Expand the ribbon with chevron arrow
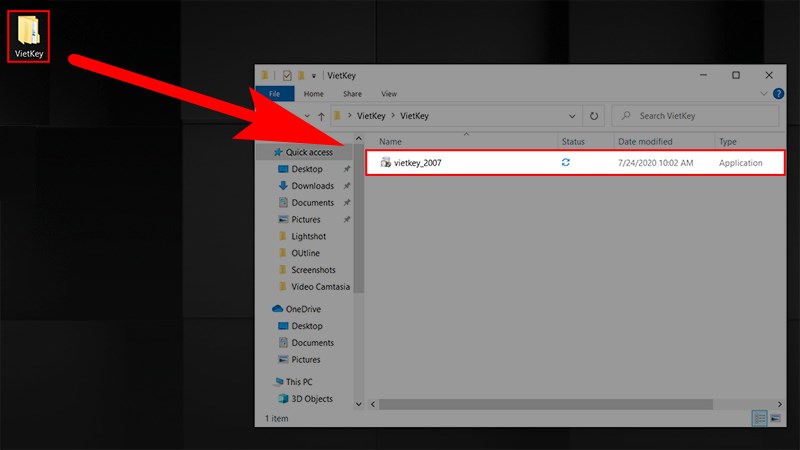800x450 pixels. point(763,94)
